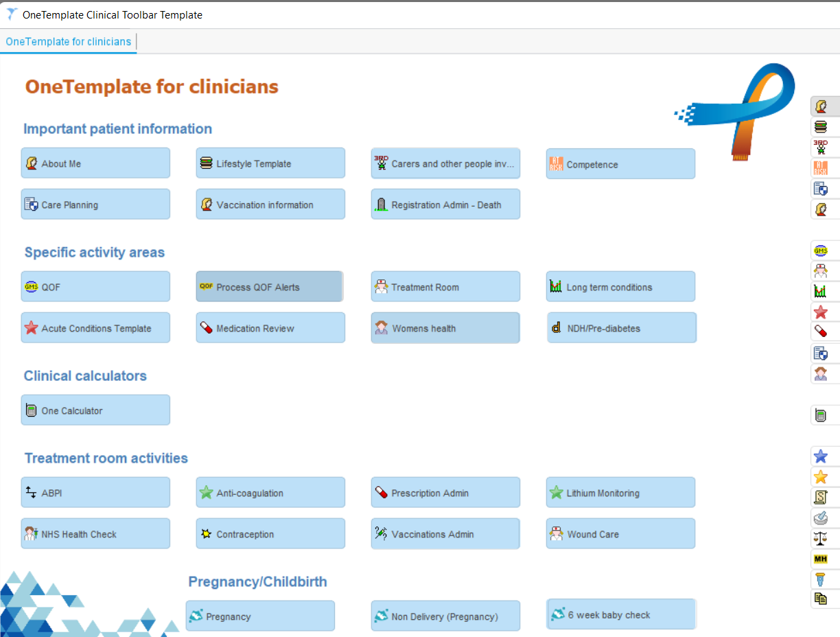The width and height of the screenshot is (840, 637).
Task: Launch the One Calculator button
Action: [95, 410]
